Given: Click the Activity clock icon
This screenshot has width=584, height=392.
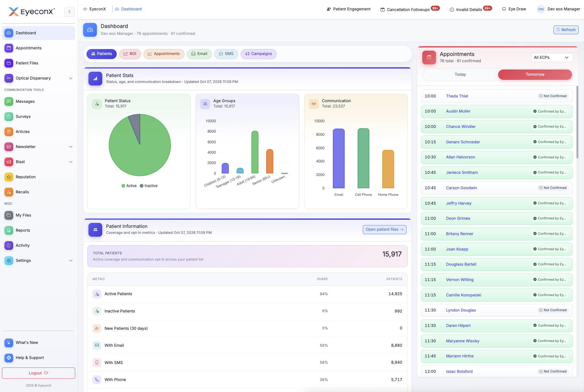Looking at the screenshot, I should coord(9,246).
